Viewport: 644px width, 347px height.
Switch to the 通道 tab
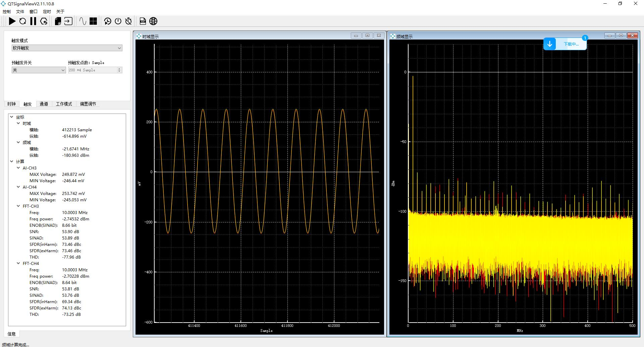pyautogui.click(x=44, y=104)
